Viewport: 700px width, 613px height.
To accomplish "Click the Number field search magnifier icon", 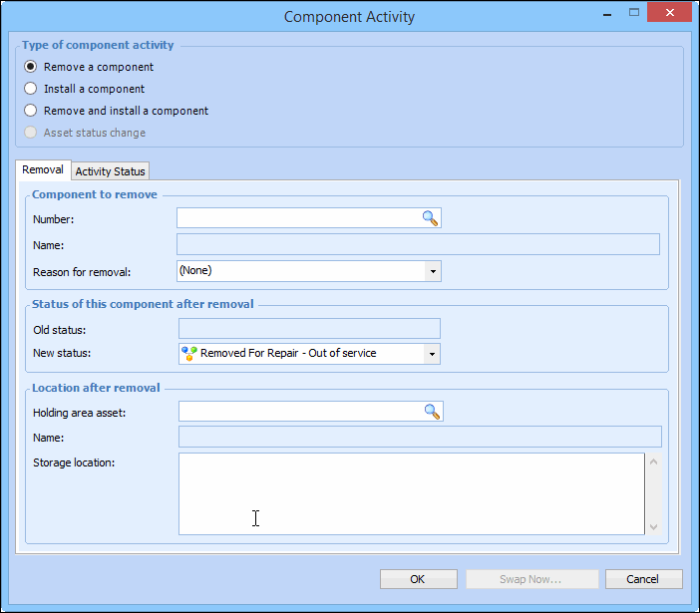I will click(430, 218).
